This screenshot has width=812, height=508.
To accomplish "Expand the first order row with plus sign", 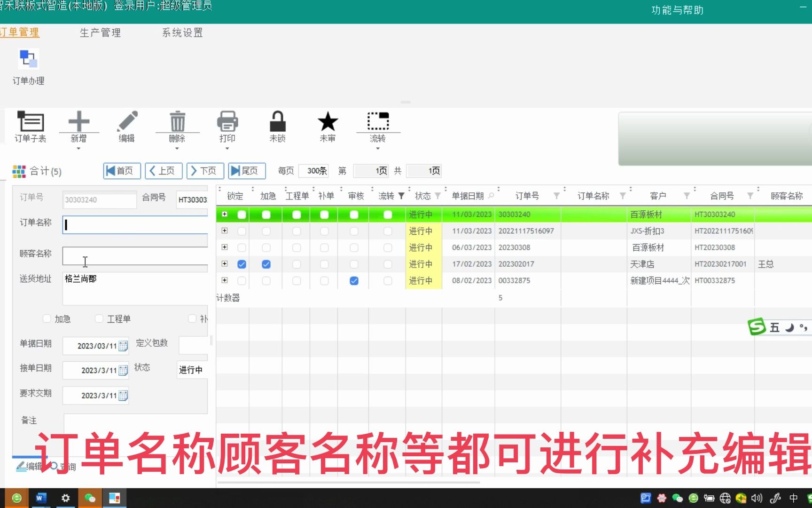I will click(225, 214).
